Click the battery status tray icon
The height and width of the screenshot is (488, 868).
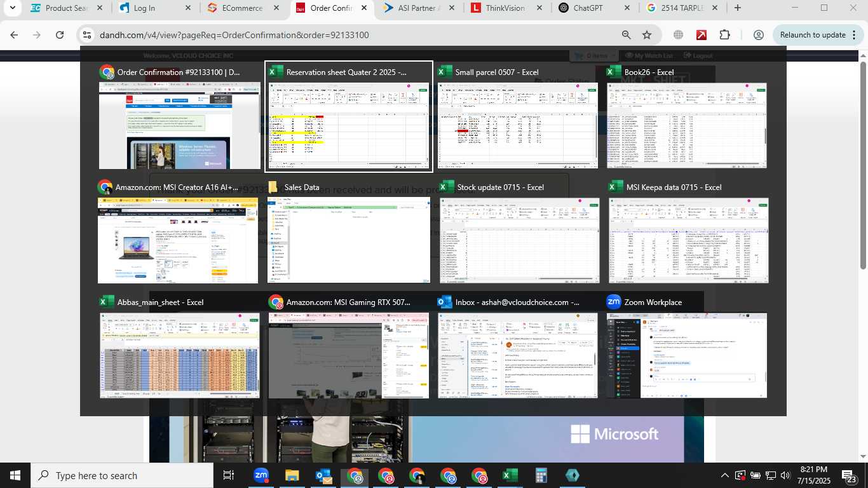coord(755,475)
